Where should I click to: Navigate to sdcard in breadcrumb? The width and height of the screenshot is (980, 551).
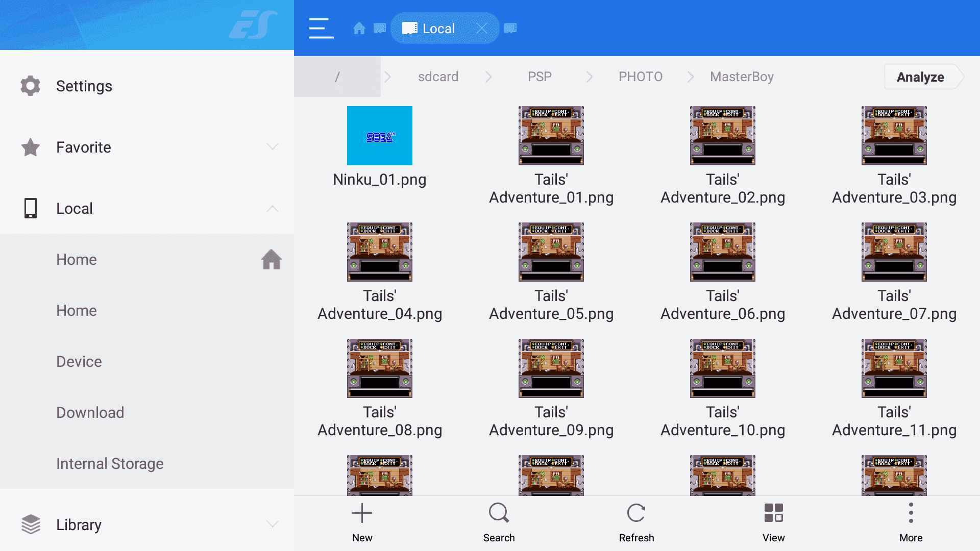[438, 77]
